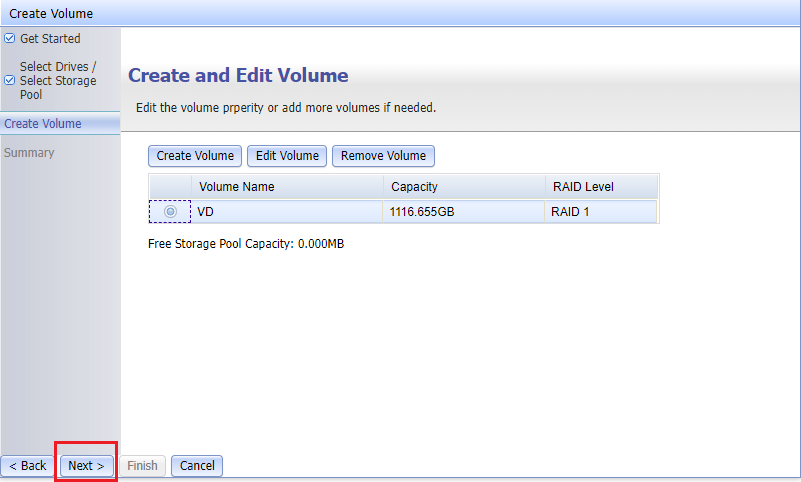Sort by Capacity column header
Viewport: 801px width, 482px height.
pos(464,186)
